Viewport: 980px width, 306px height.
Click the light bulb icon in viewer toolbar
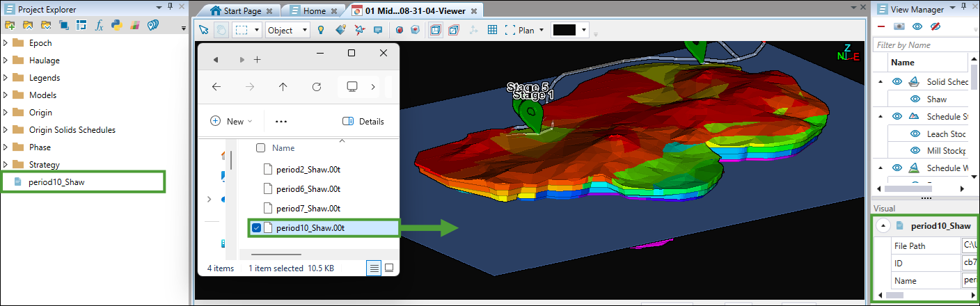[x=321, y=30]
